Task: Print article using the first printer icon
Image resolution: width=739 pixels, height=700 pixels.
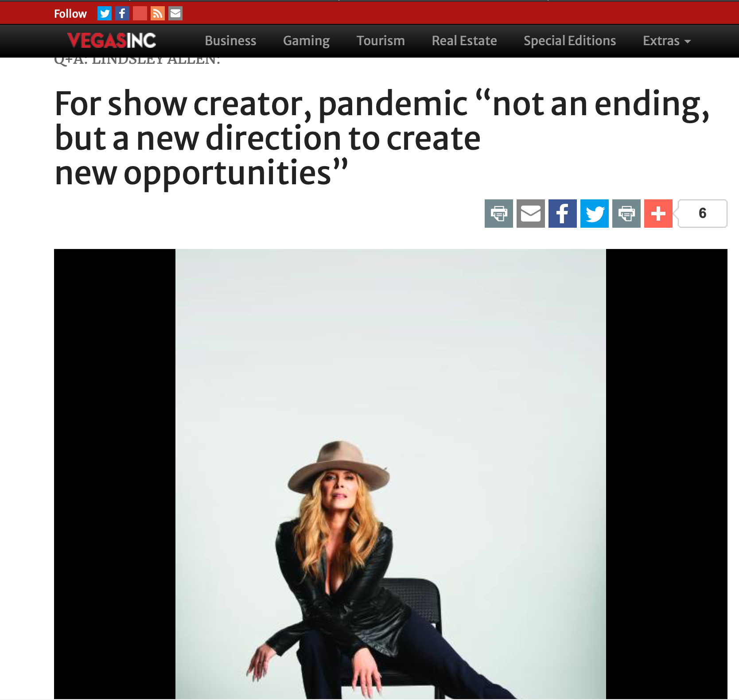Action: point(499,214)
